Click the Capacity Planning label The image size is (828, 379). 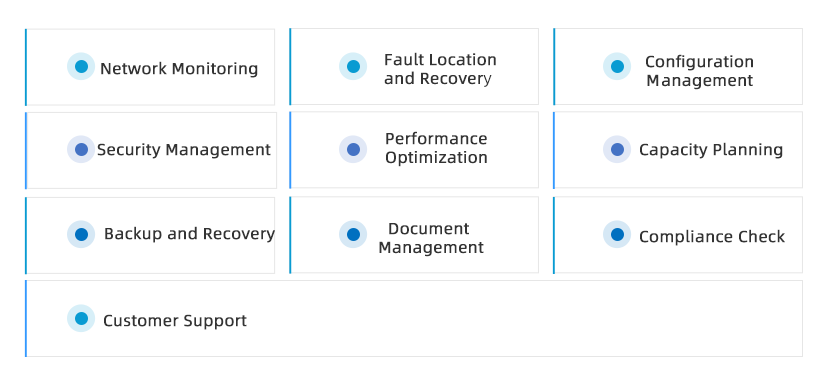click(x=711, y=150)
